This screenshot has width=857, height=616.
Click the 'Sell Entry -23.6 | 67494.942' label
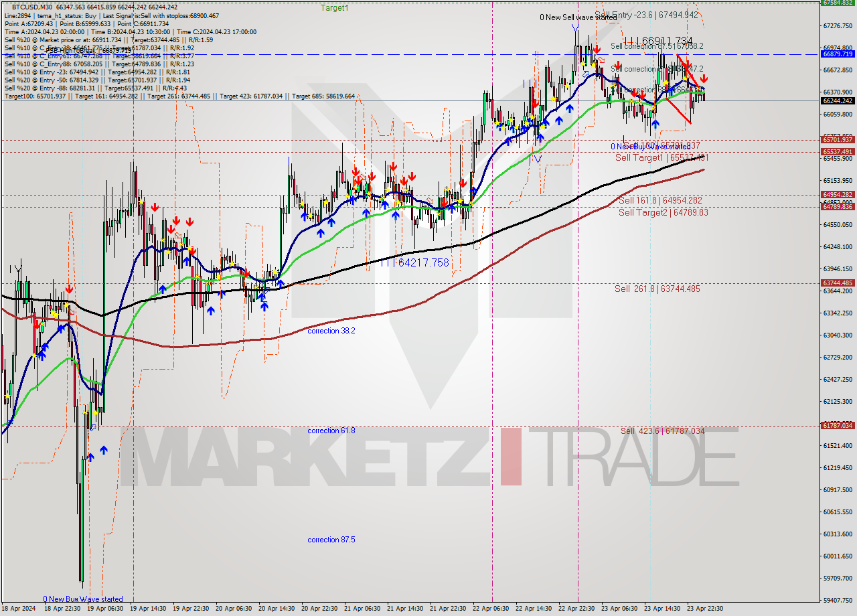point(647,15)
